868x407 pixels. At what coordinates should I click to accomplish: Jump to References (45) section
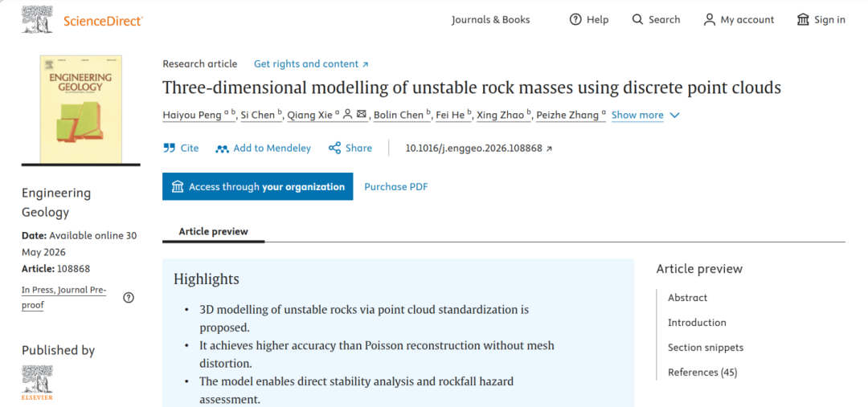702,372
